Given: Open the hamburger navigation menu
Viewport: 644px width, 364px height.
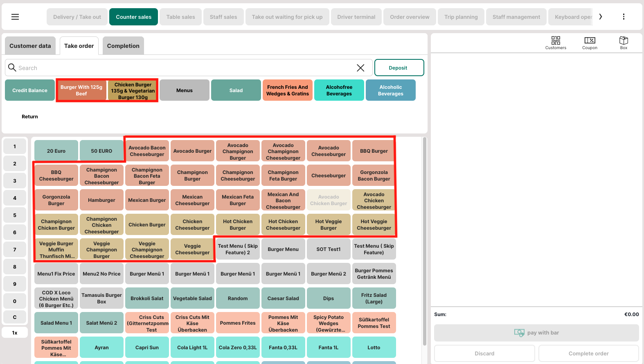Looking at the screenshot, I should (15, 17).
